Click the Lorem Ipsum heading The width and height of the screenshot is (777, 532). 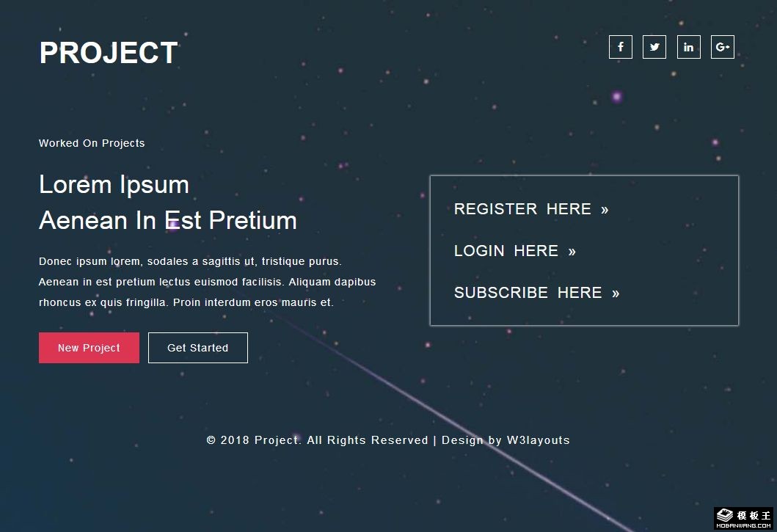pos(114,185)
